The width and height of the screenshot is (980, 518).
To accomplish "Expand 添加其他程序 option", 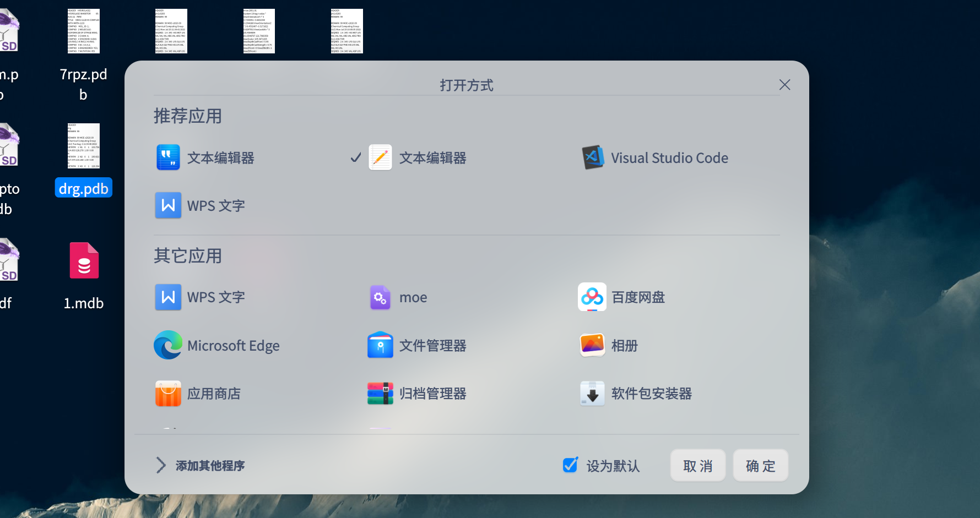I will point(201,466).
